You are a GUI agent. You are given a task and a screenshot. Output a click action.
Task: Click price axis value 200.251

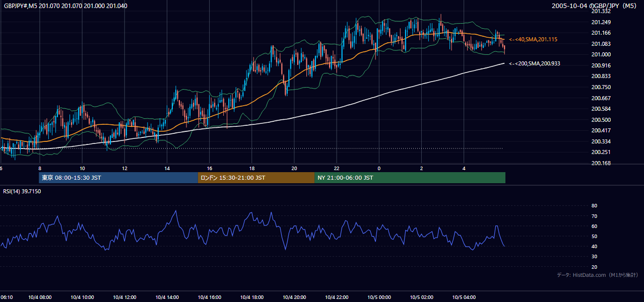(601, 152)
